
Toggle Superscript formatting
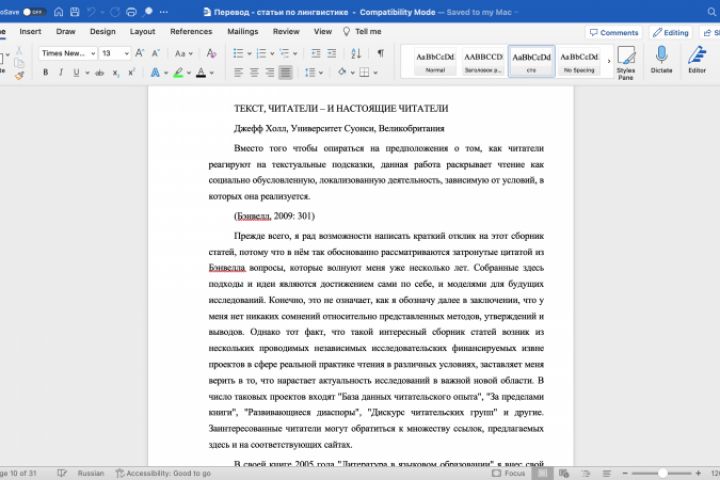click(132, 73)
